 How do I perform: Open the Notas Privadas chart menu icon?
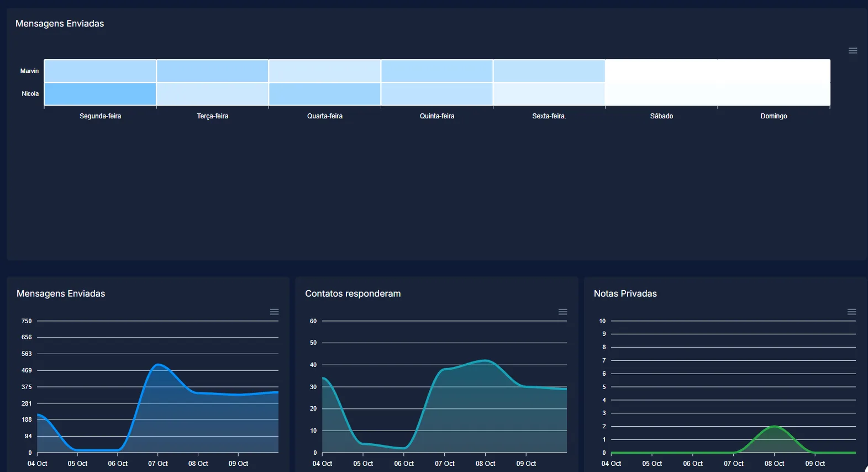[x=851, y=312]
